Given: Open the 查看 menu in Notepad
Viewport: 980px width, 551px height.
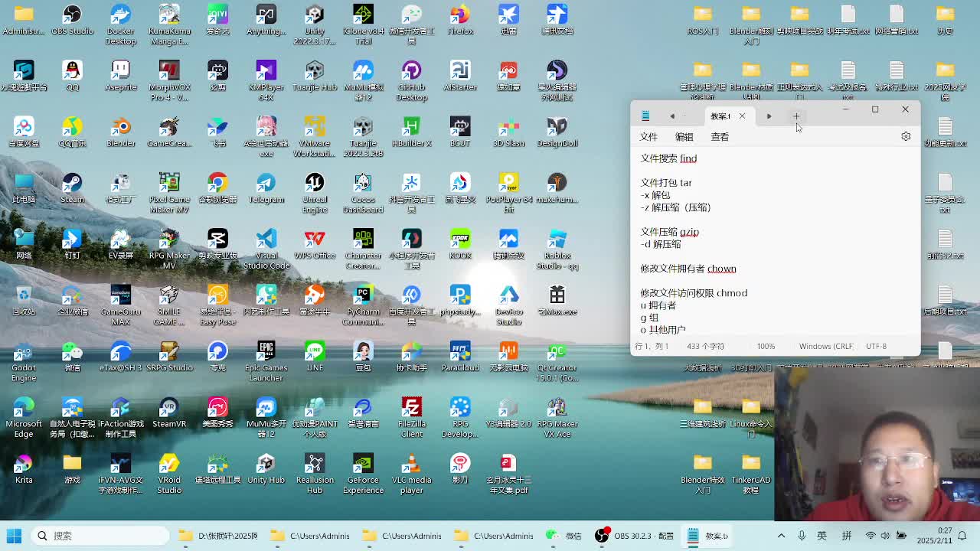Looking at the screenshot, I should click(720, 136).
